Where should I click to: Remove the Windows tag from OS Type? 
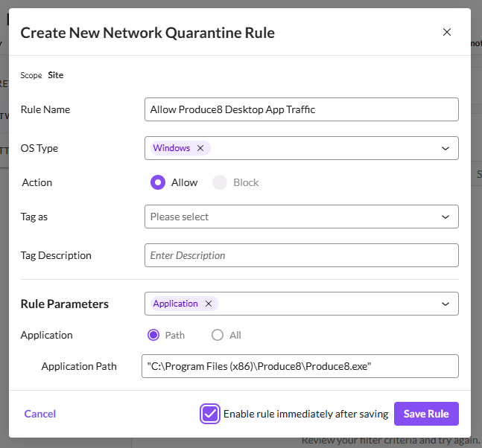[200, 148]
